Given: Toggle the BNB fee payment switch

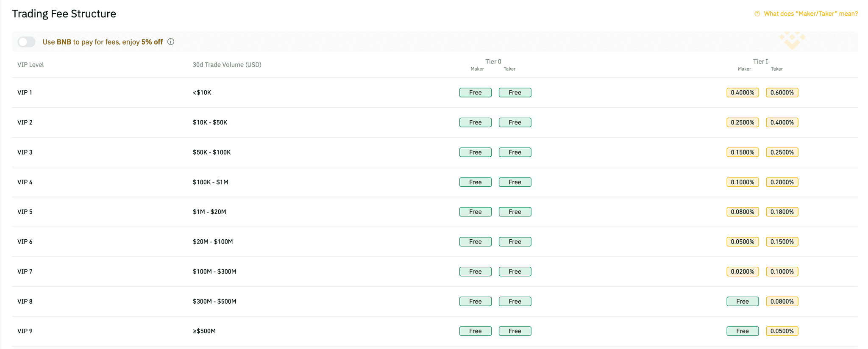Looking at the screenshot, I should click(x=26, y=42).
